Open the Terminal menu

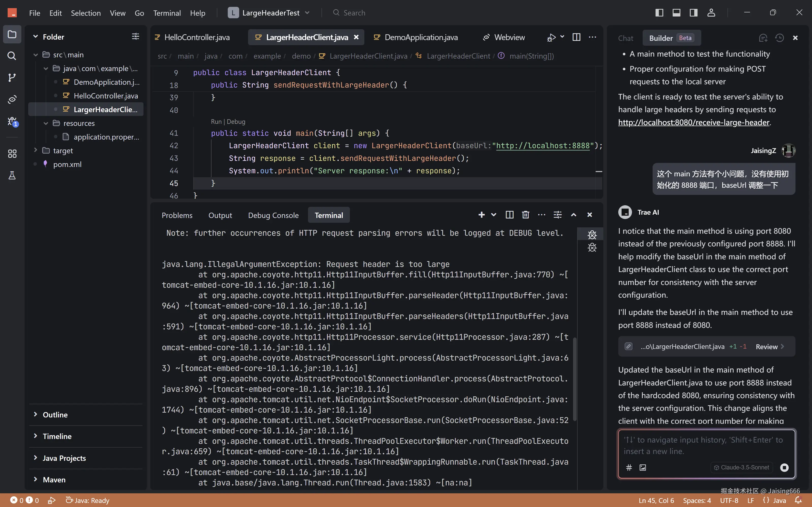point(167,13)
